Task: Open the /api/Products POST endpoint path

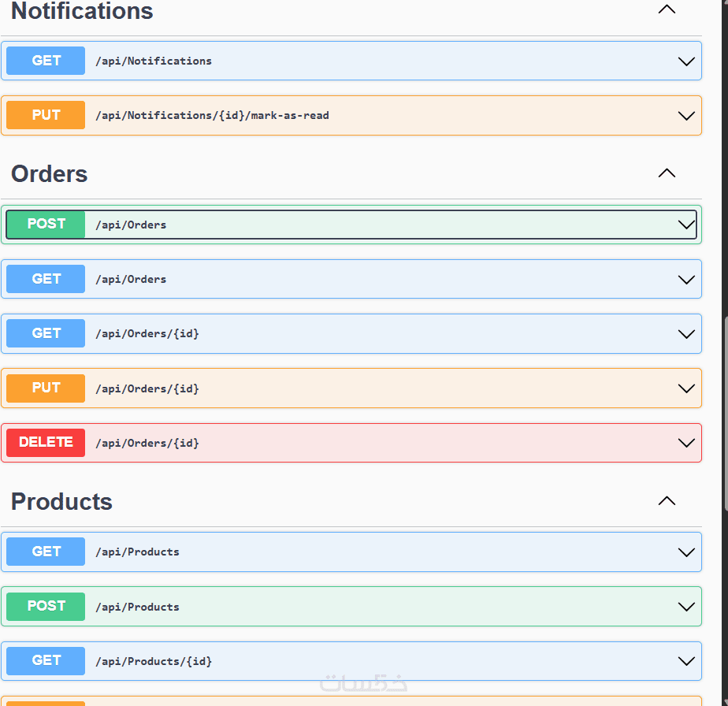Action: pos(137,607)
